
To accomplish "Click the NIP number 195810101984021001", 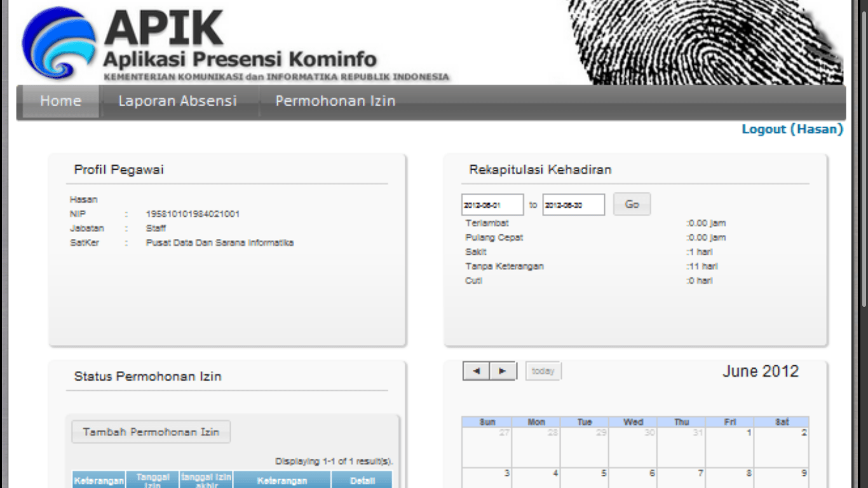I will [193, 214].
